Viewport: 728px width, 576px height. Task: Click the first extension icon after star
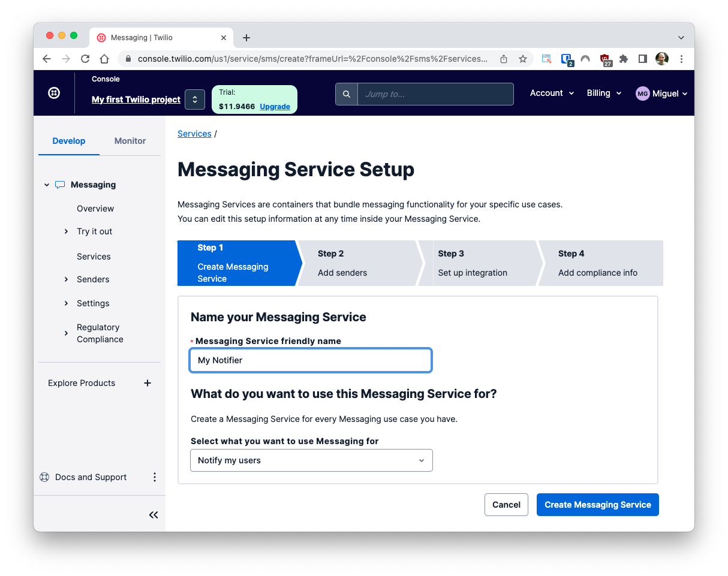[x=546, y=59]
